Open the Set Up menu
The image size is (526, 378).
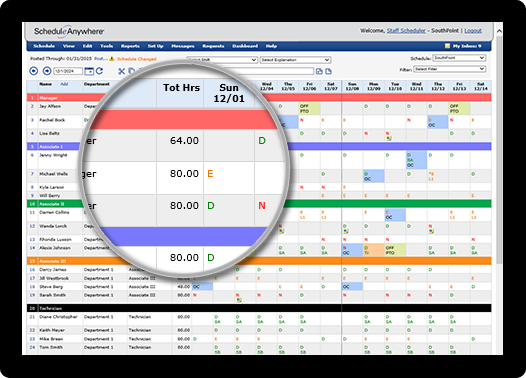point(155,46)
